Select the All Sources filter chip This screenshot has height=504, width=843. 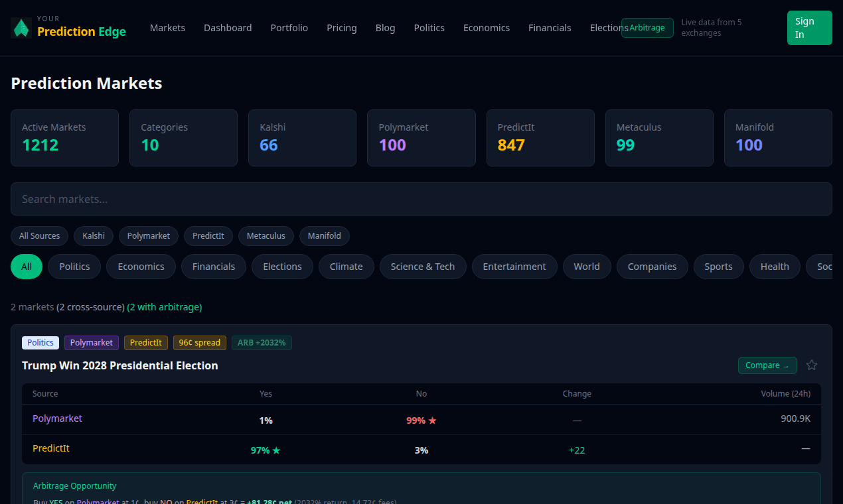click(x=39, y=235)
